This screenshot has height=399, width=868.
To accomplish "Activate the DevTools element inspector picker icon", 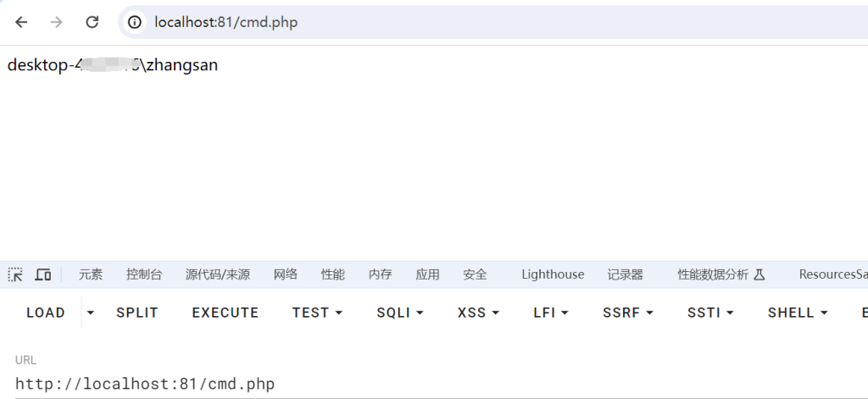I will click(x=15, y=274).
